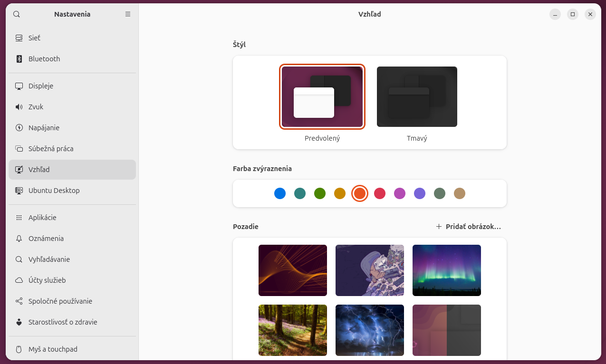Open Ubuntu Desktop settings

pyautogui.click(x=72, y=191)
